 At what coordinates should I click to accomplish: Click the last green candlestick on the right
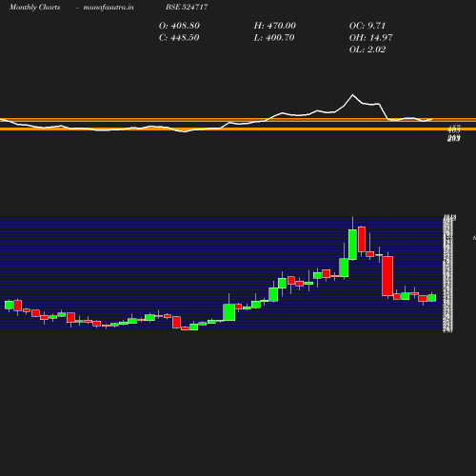(x=432, y=298)
